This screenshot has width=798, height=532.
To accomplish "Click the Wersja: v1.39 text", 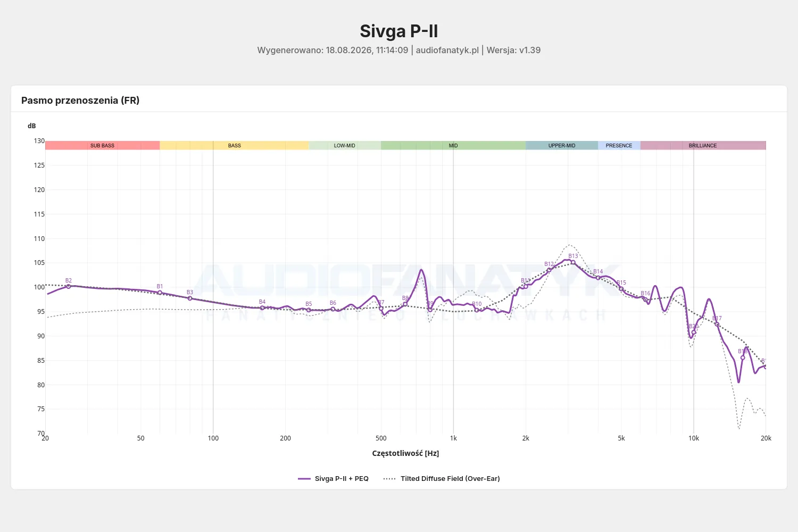I will [x=513, y=50].
